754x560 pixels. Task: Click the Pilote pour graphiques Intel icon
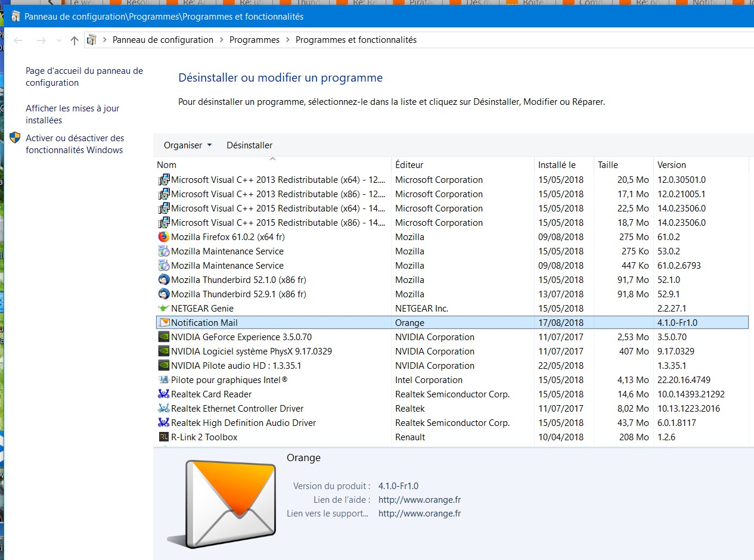(163, 380)
